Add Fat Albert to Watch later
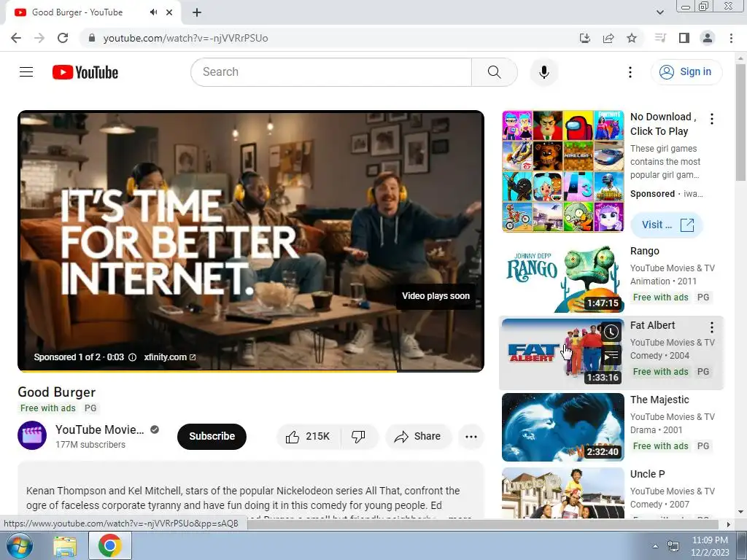This screenshot has height=560, width=747. click(x=611, y=332)
